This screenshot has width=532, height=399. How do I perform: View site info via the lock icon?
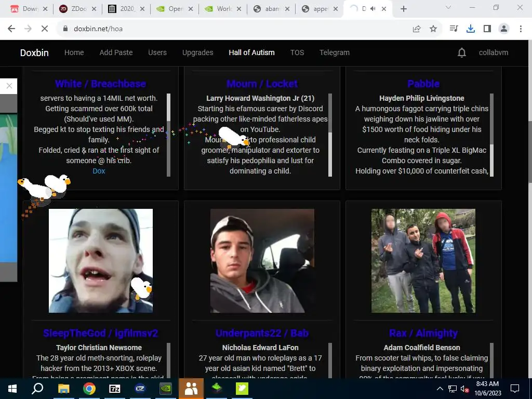[65, 29]
